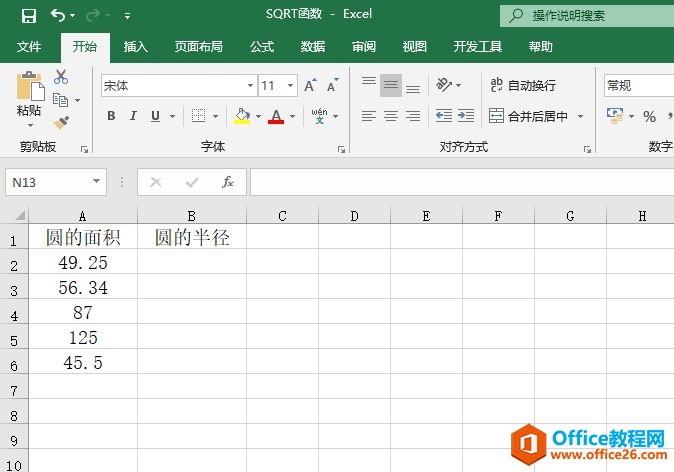This screenshot has width=674, height=472.
Task: Click the Name Box showing N13
Action: pos(56,182)
